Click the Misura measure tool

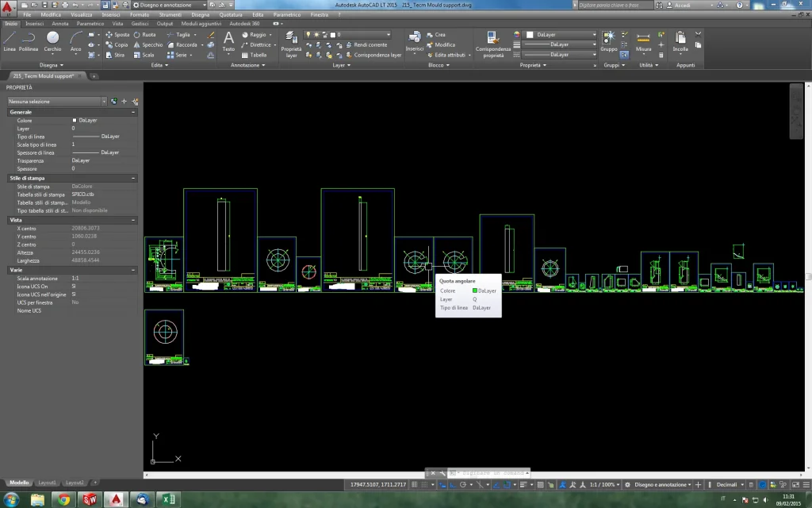(x=643, y=41)
